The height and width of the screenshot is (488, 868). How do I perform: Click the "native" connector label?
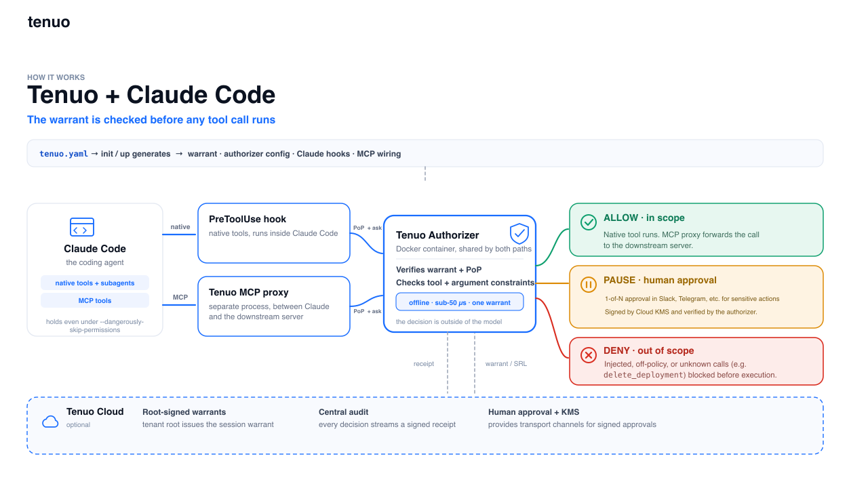[x=180, y=227]
